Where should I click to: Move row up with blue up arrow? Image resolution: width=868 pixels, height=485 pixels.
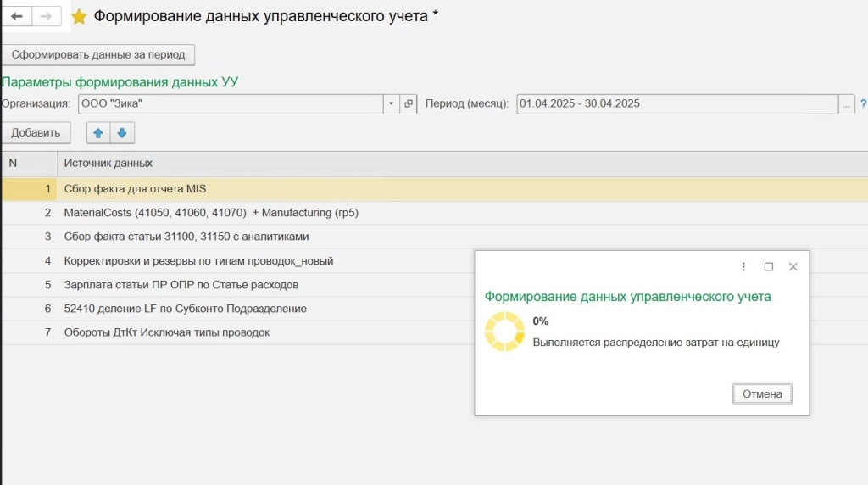pyautogui.click(x=98, y=133)
